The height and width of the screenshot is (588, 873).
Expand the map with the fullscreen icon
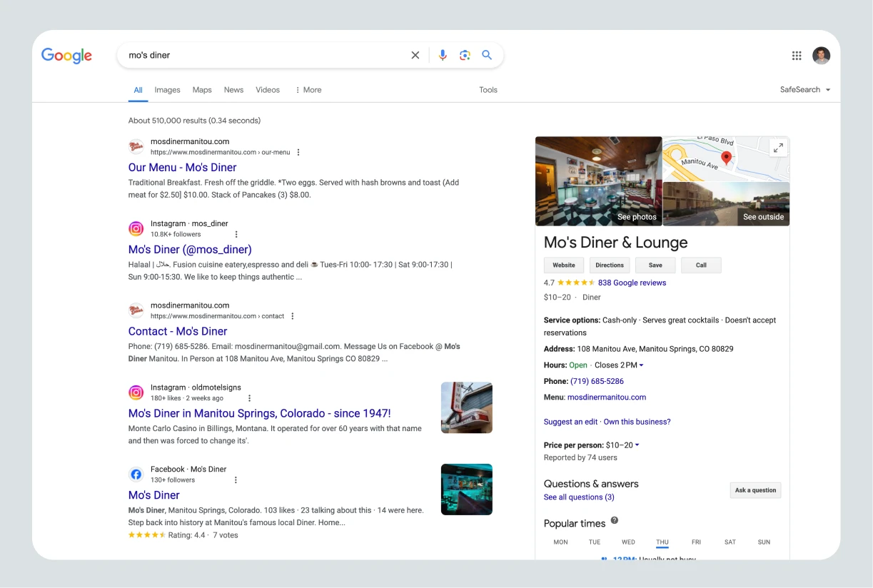click(778, 148)
